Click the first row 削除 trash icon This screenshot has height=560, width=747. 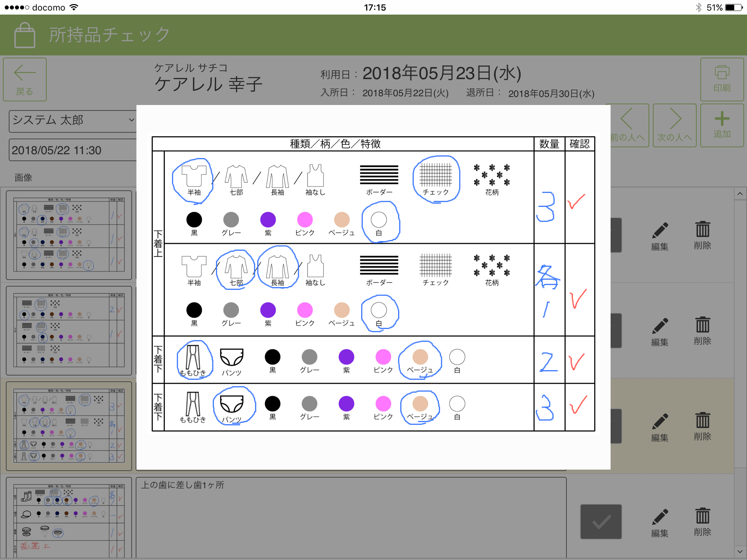(x=702, y=235)
